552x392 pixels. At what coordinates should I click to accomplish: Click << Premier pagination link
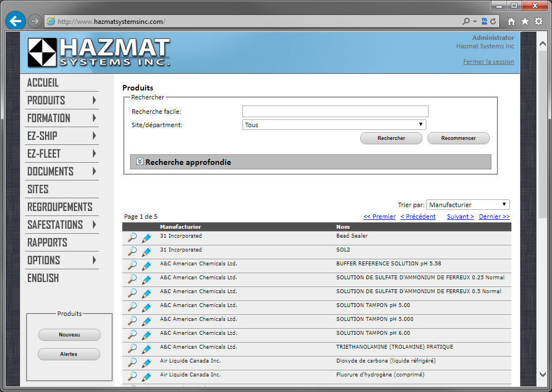click(x=380, y=217)
